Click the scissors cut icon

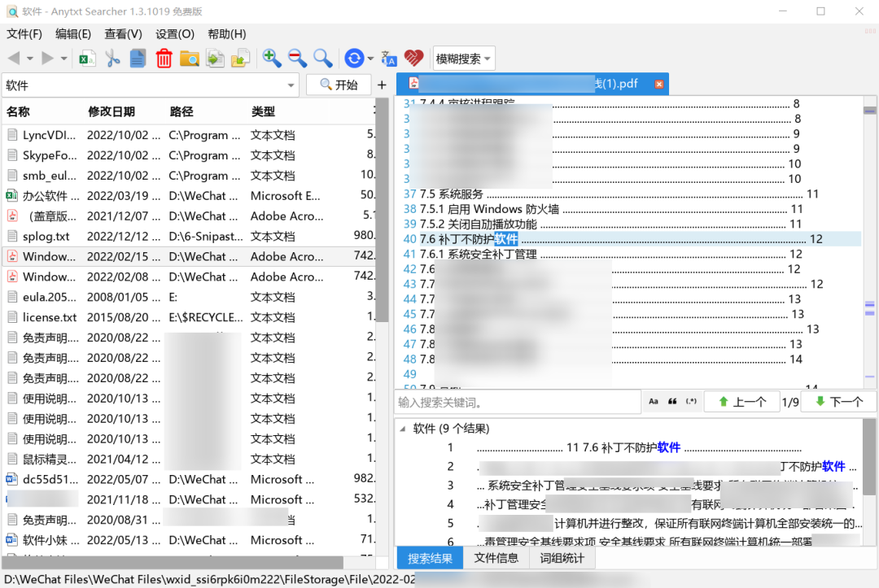tap(112, 58)
